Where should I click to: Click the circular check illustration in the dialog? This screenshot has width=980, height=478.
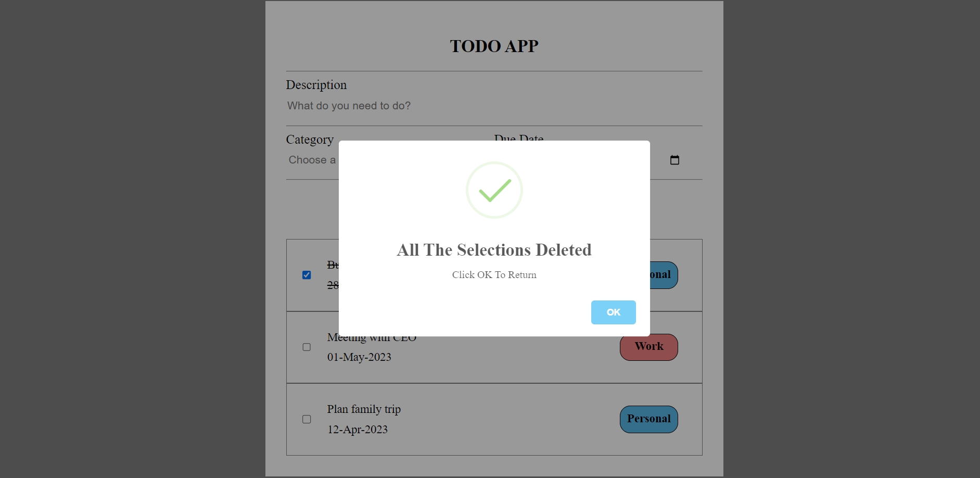coord(494,190)
